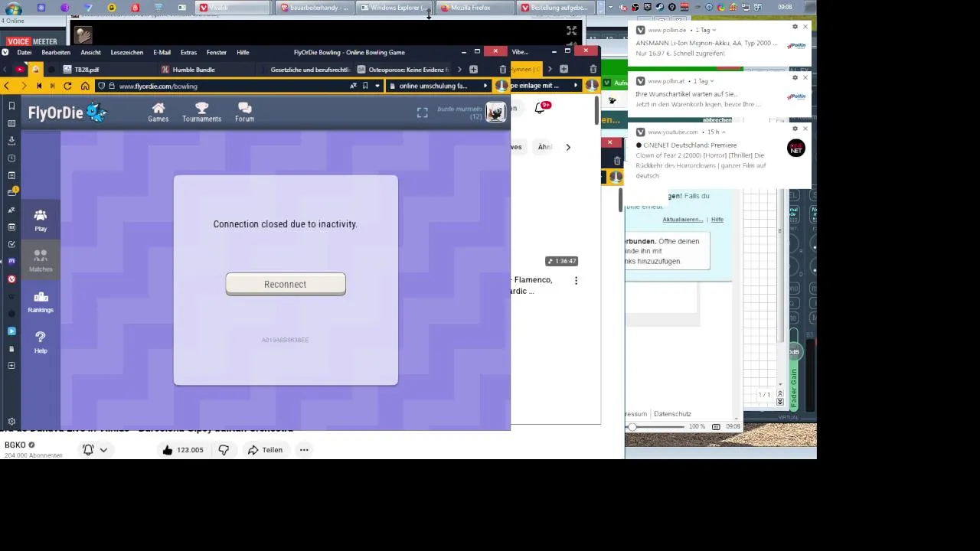Open the Datei menu
Viewport: 980px width, 551px height.
[24, 52]
